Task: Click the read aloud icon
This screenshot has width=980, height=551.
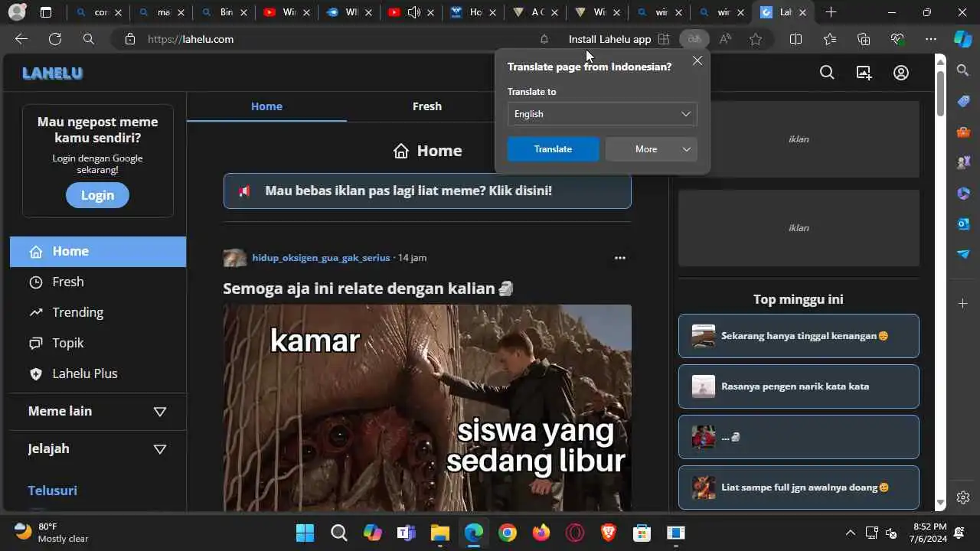Action: point(725,39)
